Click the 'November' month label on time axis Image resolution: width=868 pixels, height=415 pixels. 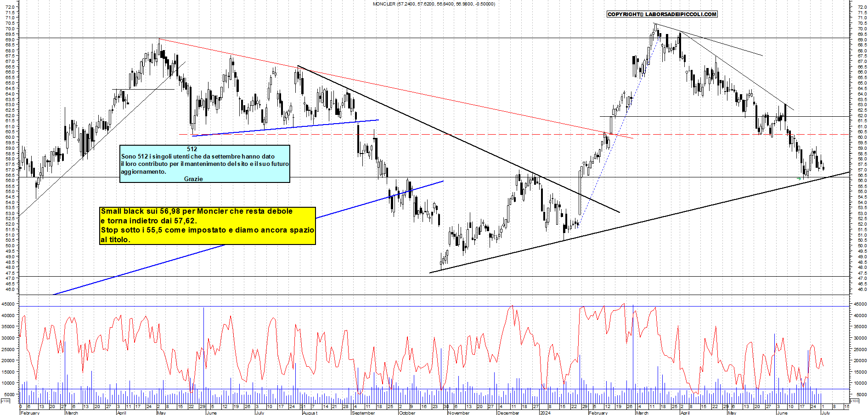coord(458,413)
